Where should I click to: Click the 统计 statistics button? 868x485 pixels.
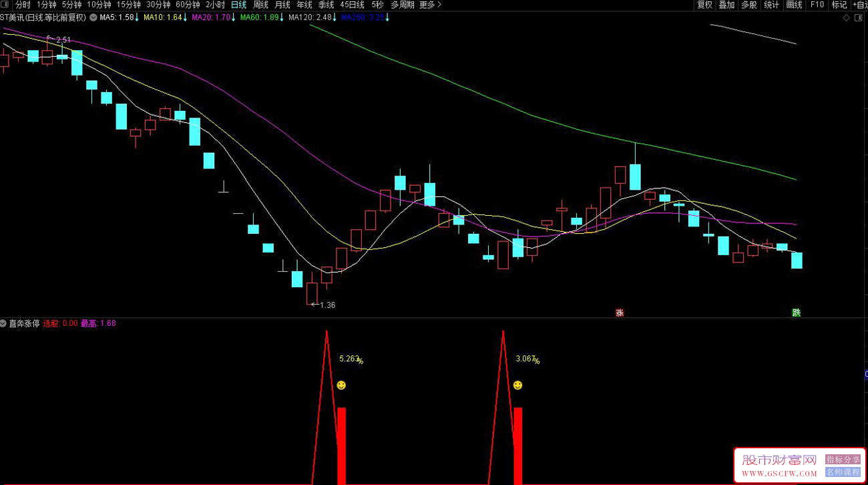pos(771,5)
